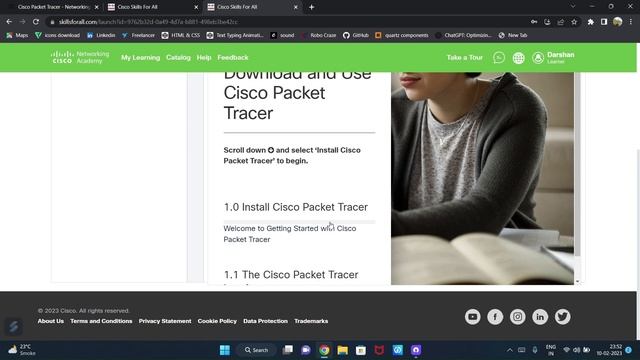
Task: Click Take a Tour link
Action: tap(464, 58)
